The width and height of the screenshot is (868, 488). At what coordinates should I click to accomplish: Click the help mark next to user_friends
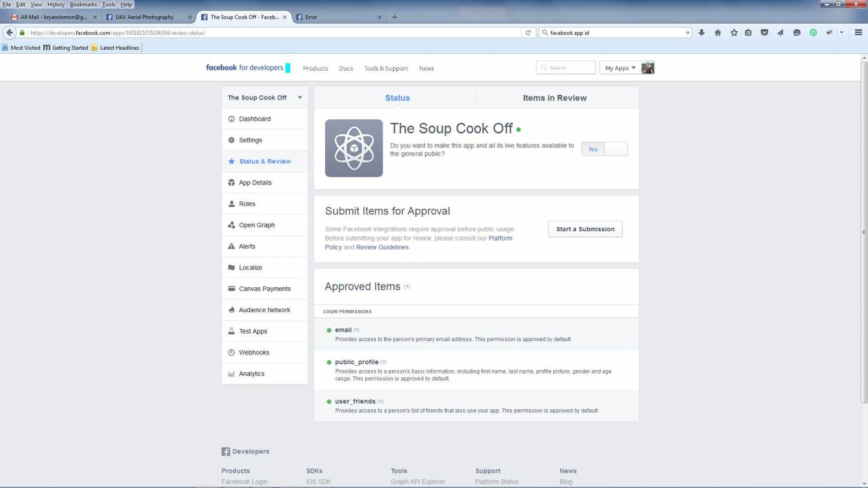click(380, 402)
